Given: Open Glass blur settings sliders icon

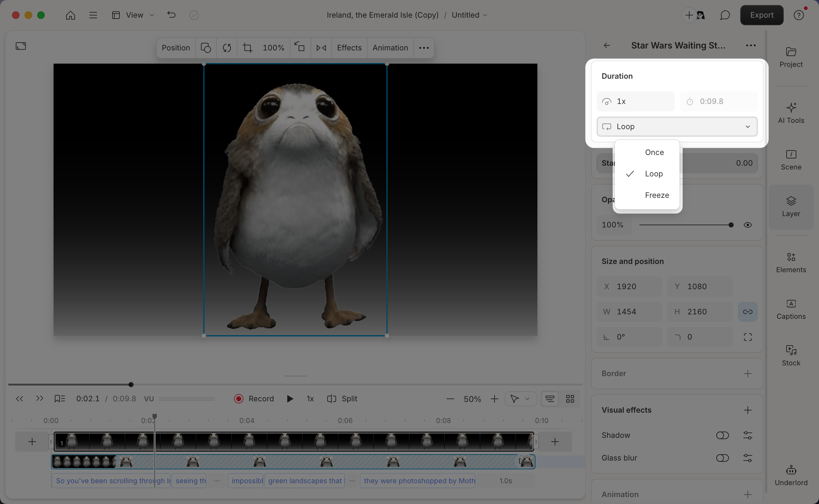Looking at the screenshot, I should [747, 458].
